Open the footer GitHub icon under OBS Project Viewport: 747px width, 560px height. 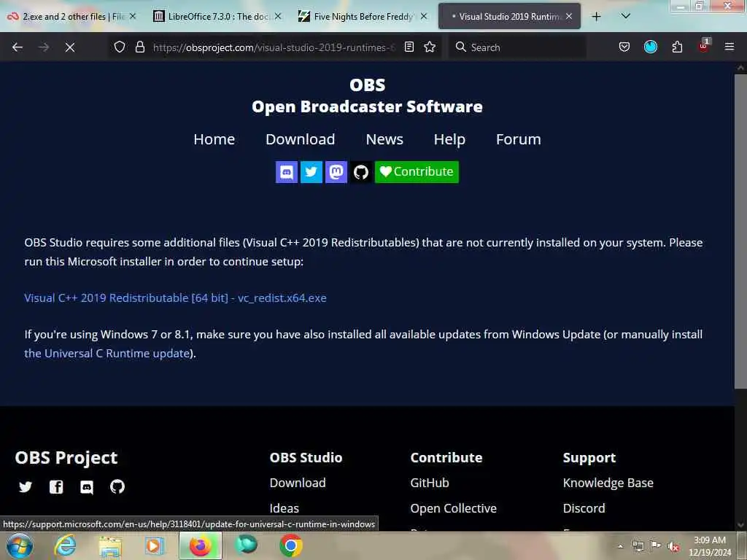(x=117, y=486)
